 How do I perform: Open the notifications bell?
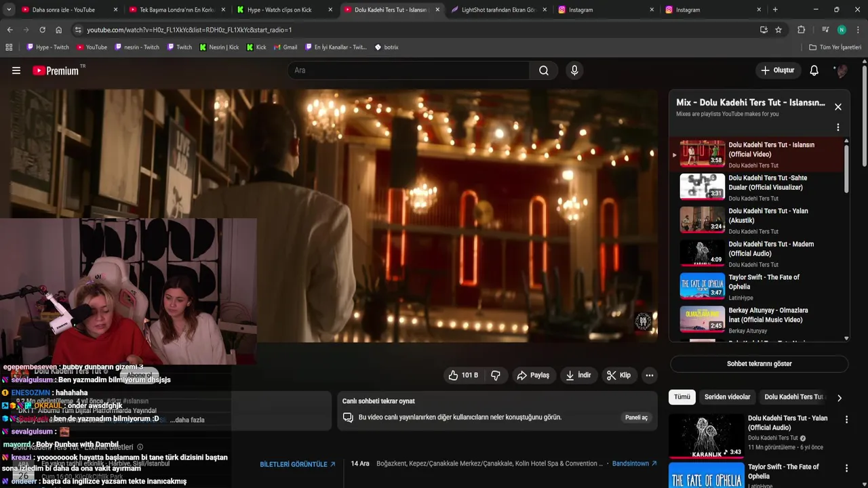pos(814,70)
